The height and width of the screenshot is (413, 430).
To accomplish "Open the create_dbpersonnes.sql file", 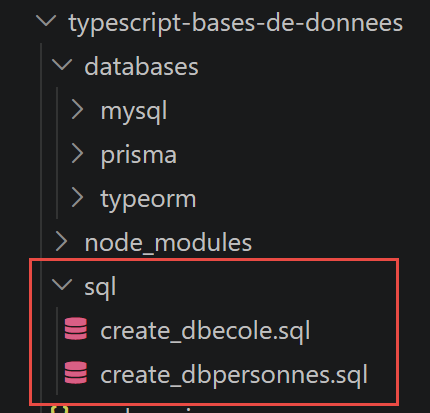I will pos(234,375).
